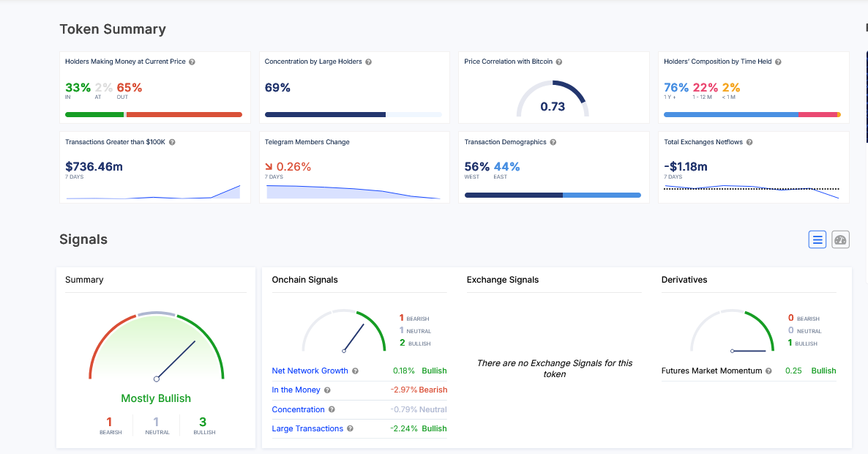Screen dimensions: 868x454
Task: Click help icon next to Concentration by Large Holders
Action: pos(368,62)
